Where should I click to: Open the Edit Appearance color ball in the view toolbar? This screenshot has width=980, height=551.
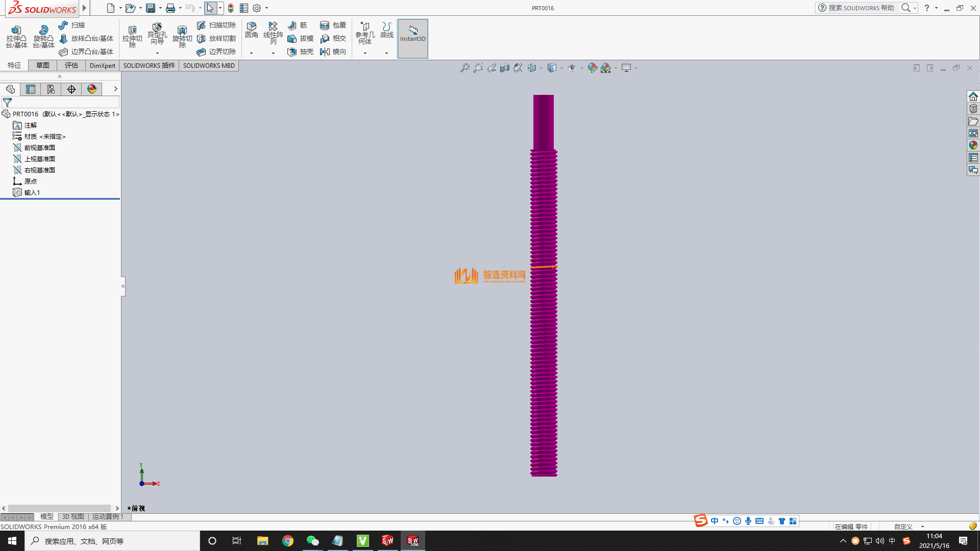(592, 68)
